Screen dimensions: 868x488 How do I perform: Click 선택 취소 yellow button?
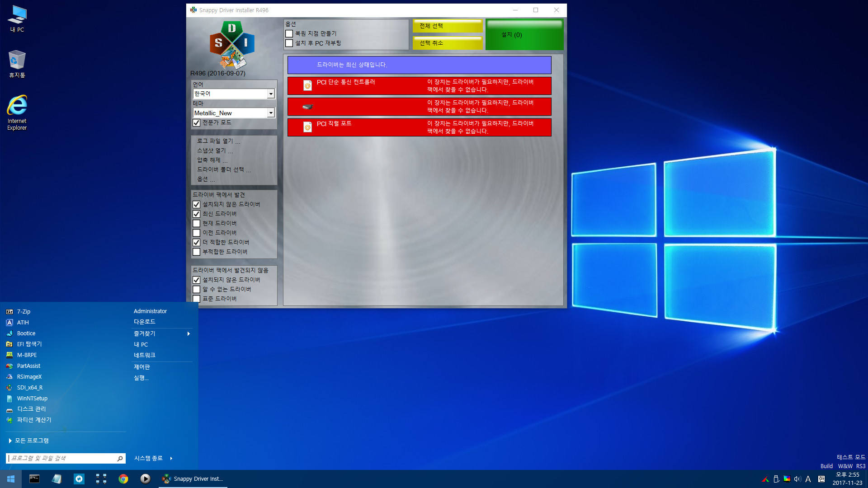448,43
